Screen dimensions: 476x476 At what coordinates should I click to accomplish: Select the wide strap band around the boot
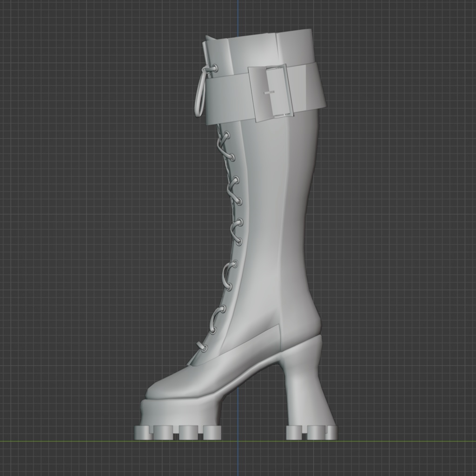(x=265, y=93)
